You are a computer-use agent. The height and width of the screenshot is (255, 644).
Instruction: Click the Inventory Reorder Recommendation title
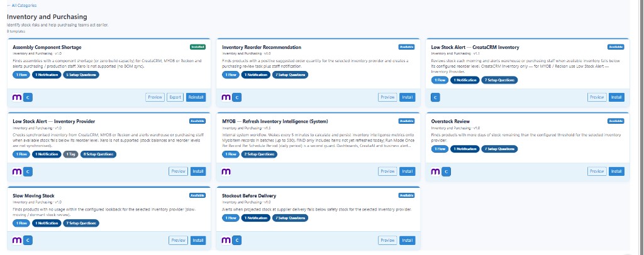tap(262, 47)
